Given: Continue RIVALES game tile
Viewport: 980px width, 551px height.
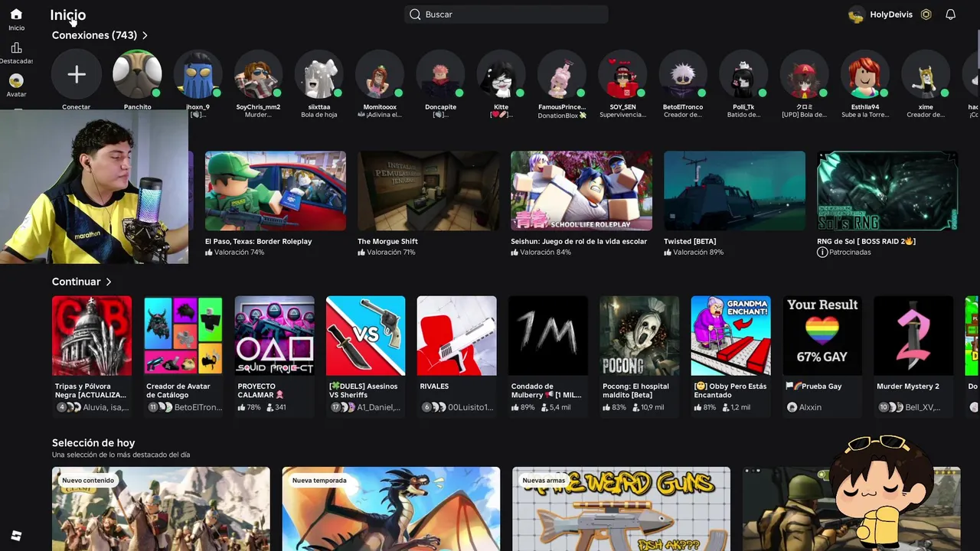Looking at the screenshot, I should coord(457,336).
